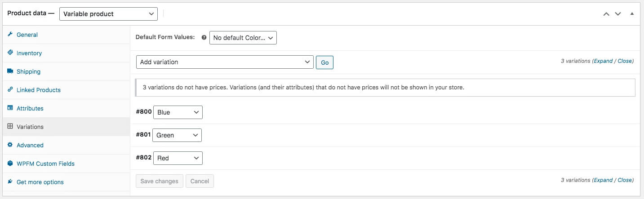Click the Linked Products link icon
Viewport: 644px width, 199px height.
coord(10,90)
